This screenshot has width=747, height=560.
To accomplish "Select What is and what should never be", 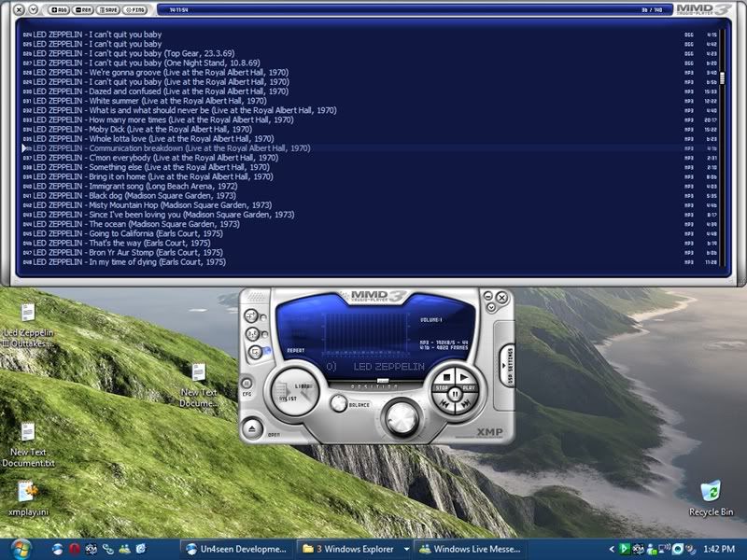I will tap(369, 110).
